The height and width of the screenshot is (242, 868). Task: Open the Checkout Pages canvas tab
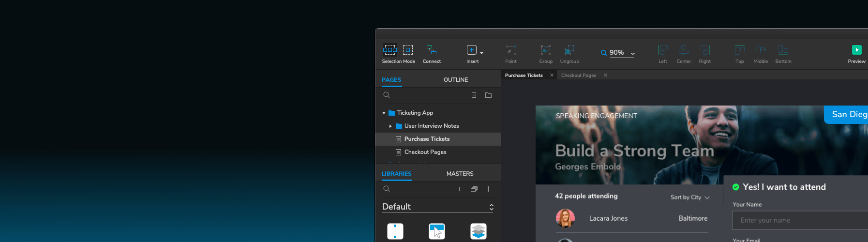pos(579,76)
